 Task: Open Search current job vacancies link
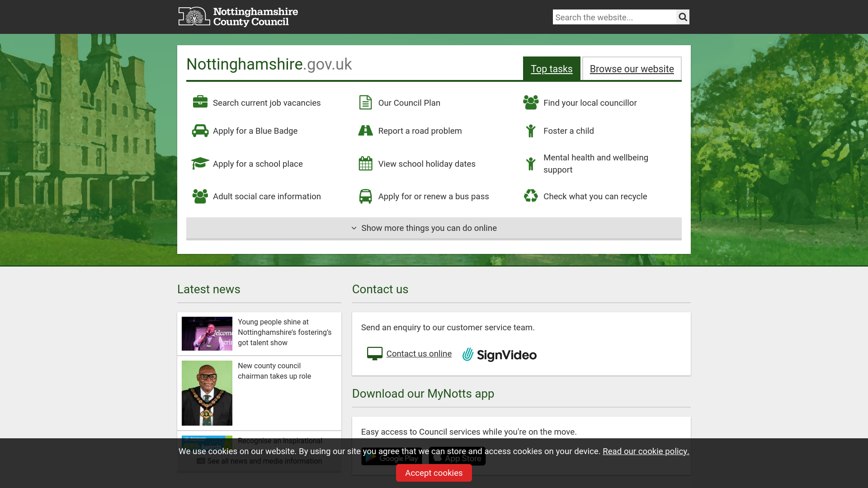267,103
